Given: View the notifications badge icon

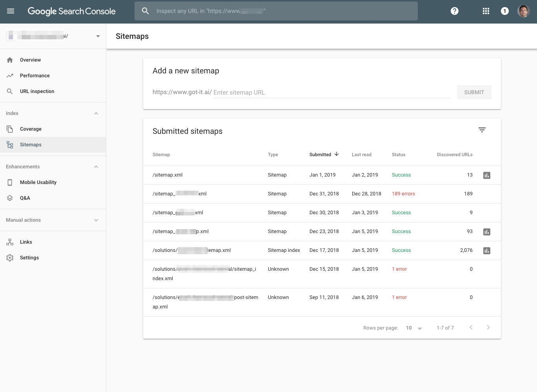Looking at the screenshot, I should pos(505,11).
